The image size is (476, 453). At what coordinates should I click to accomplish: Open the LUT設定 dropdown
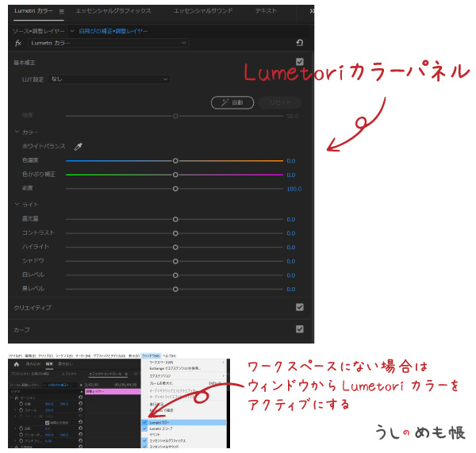(x=109, y=79)
